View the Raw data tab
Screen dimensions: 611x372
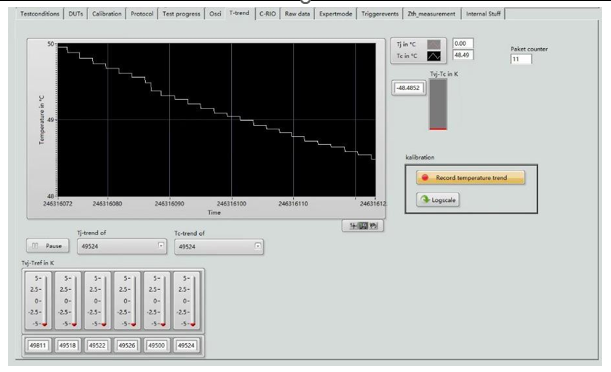point(297,14)
